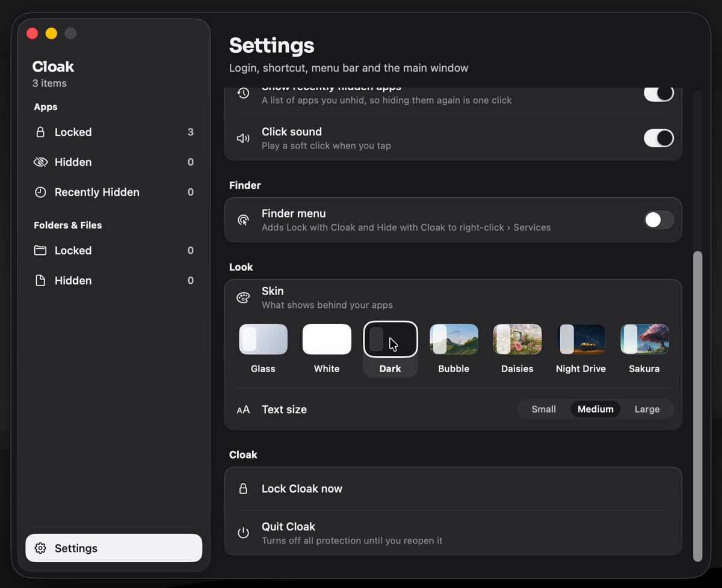
Task: Click the power icon beside Quit Cloak
Action: (243, 533)
